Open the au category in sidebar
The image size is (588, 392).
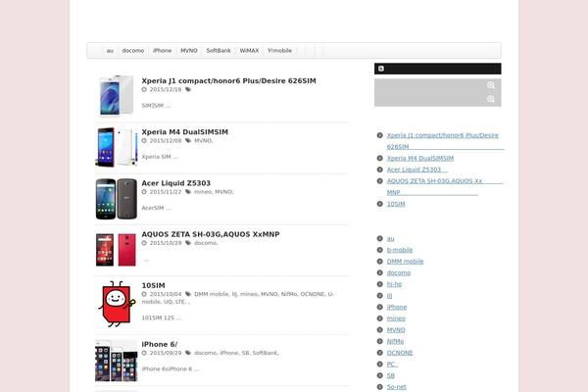390,238
